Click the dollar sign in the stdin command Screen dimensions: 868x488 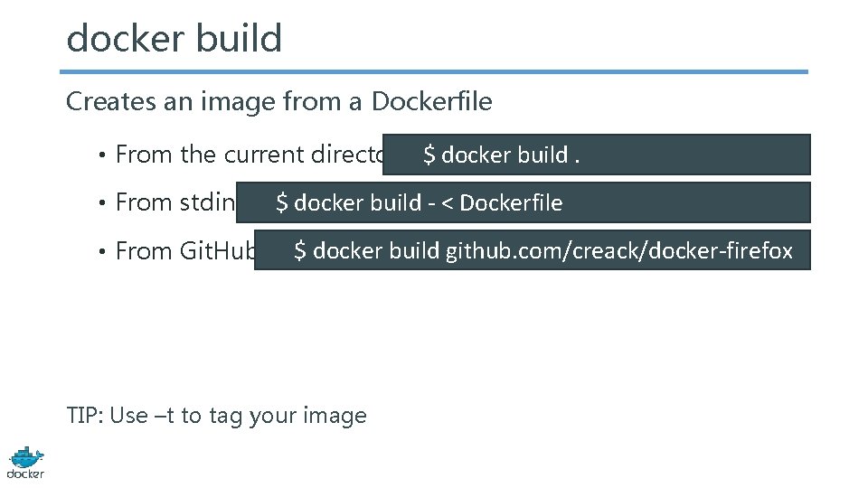282,202
